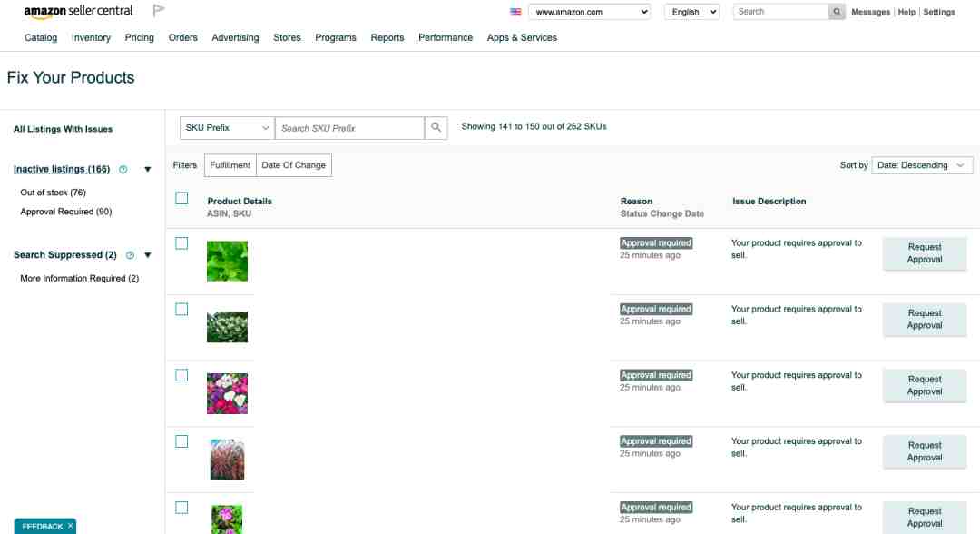Open the Stores menu
The image size is (980, 534).
[x=287, y=37]
